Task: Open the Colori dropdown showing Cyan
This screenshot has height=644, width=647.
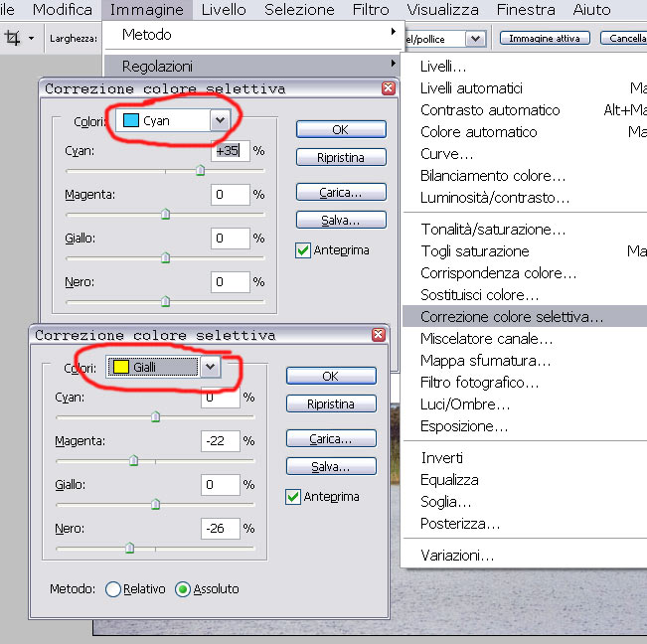Action: click(x=220, y=120)
